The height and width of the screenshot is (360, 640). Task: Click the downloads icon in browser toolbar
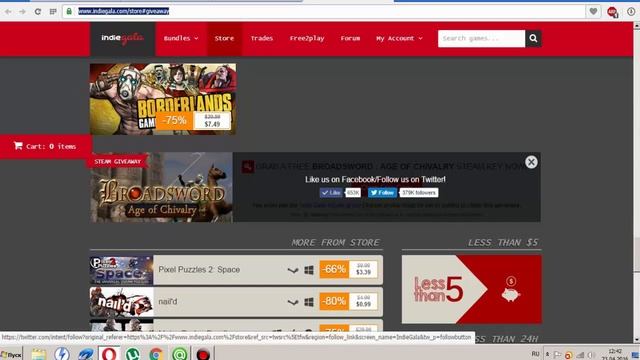pos(631,11)
